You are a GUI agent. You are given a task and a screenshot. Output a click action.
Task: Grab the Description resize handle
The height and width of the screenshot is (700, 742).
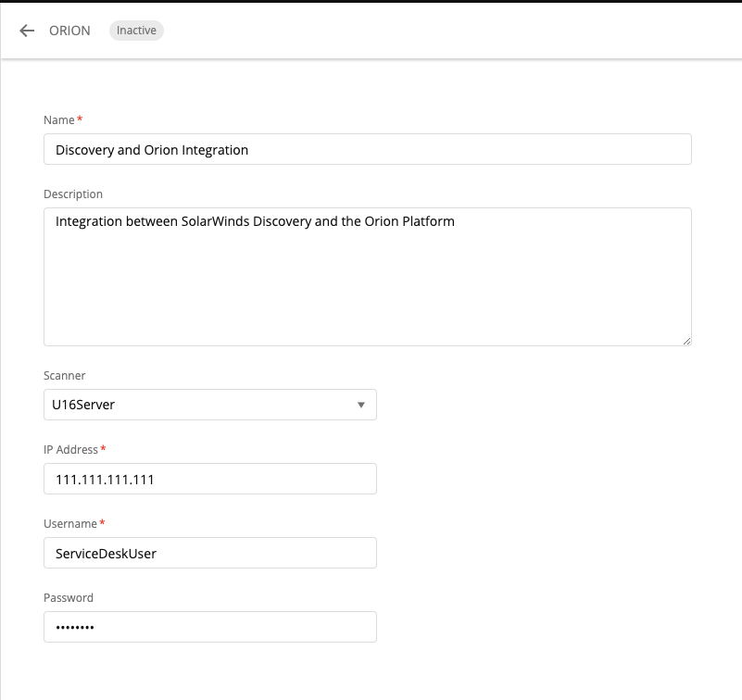pyautogui.click(x=686, y=341)
